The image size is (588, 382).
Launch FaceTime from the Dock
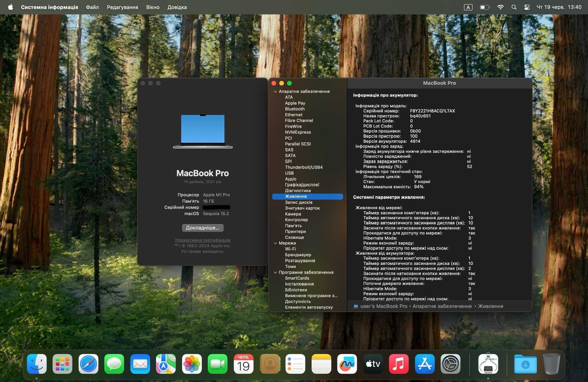[217, 364]
